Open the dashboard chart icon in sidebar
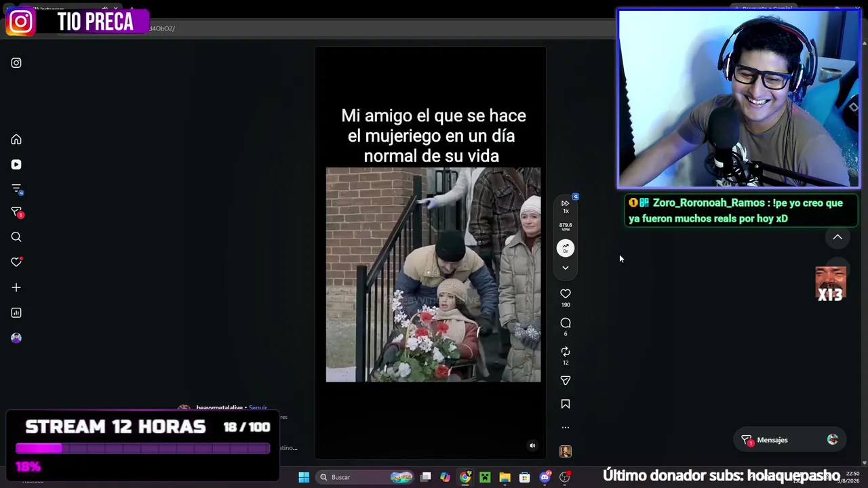The image size is (868, 488). 16,312
